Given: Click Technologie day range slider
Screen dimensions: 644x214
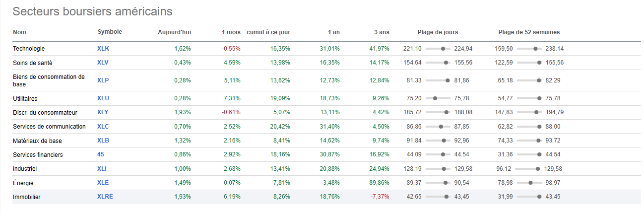Looking at the screenshot, I should [x=438, y=49].
